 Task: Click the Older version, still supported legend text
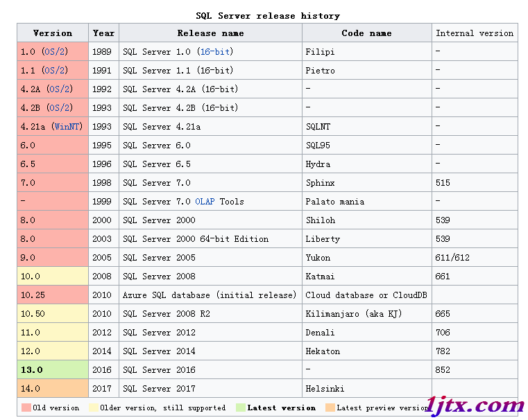click(x=162, y=408)
